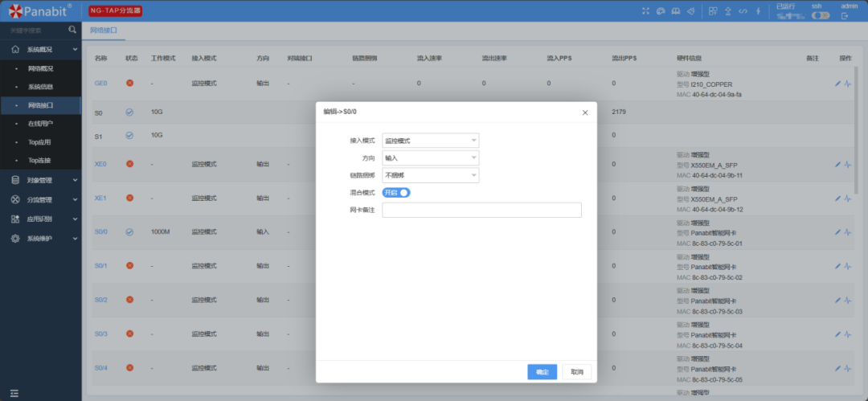The height and width of the screenshot is (401, 868).
Task: Click the 已运行 status label
Action: click(785, 6)
